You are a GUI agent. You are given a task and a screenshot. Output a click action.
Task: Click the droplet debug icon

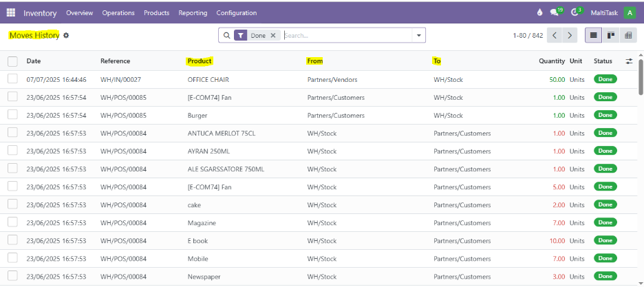[539, 12]
